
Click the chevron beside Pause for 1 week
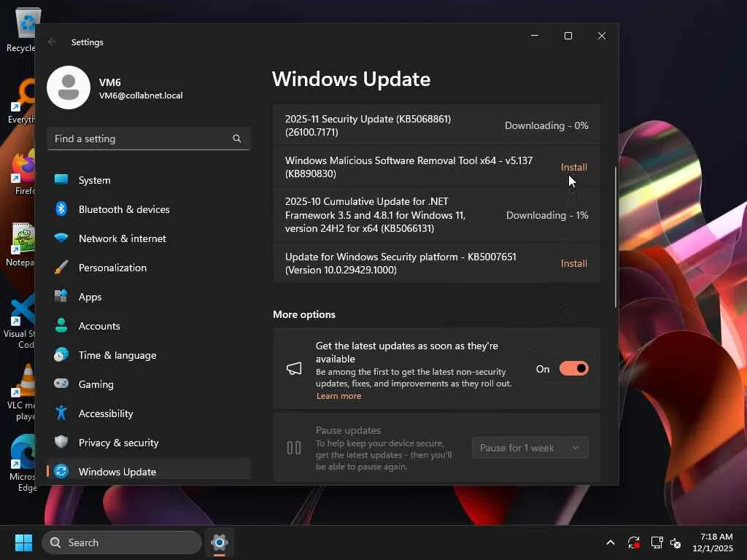coord(576,448)
